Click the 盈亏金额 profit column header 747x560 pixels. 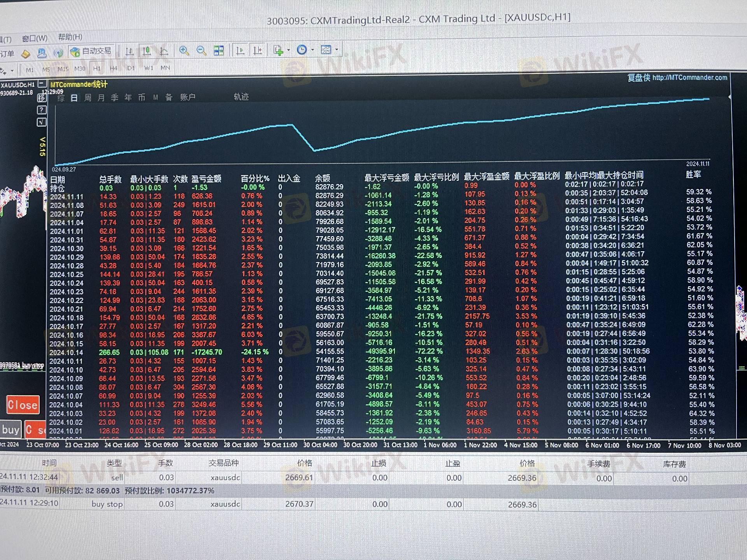[x=206, y=179]
